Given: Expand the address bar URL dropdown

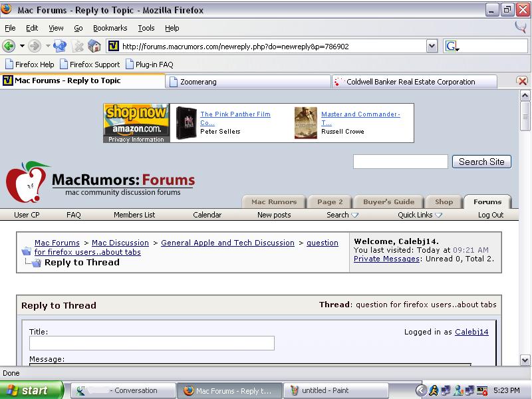Looking at the screenshot, I should click(x=432, y=46).
